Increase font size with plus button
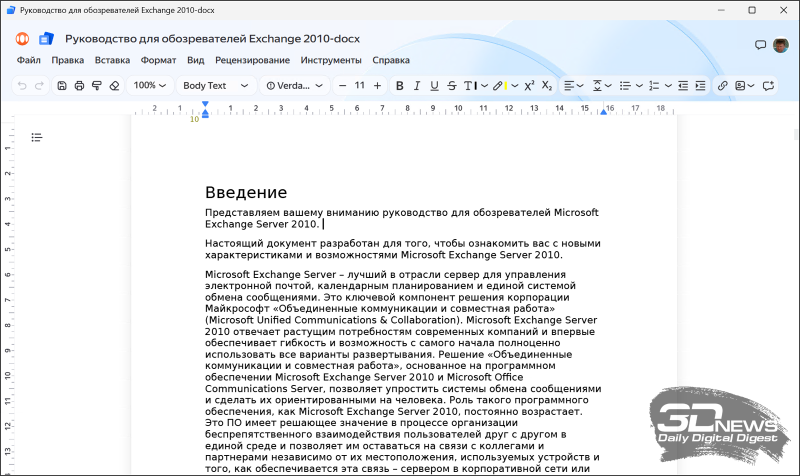The height and width of the screenshot is (476, 800). click(378, 86)
